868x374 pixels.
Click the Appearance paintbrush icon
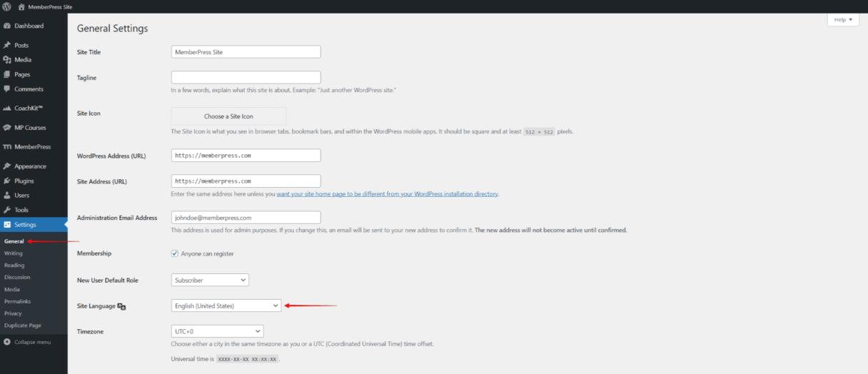click(x=6, y=166)
